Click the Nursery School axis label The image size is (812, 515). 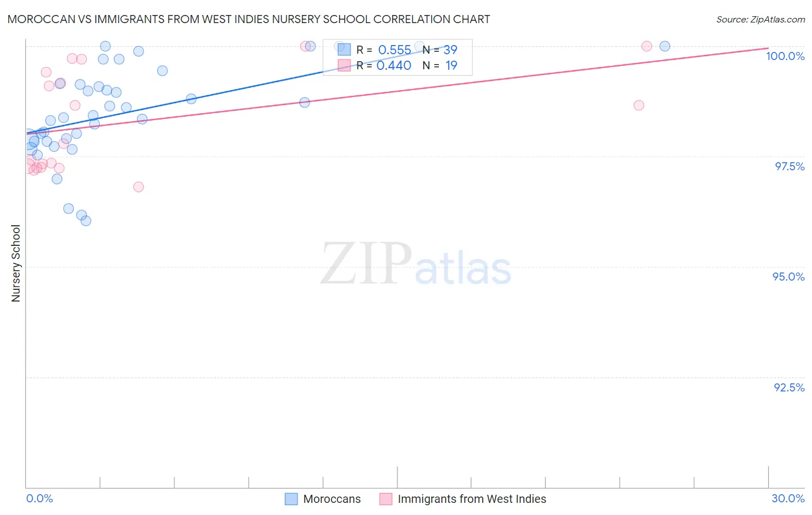click(16, 263)
